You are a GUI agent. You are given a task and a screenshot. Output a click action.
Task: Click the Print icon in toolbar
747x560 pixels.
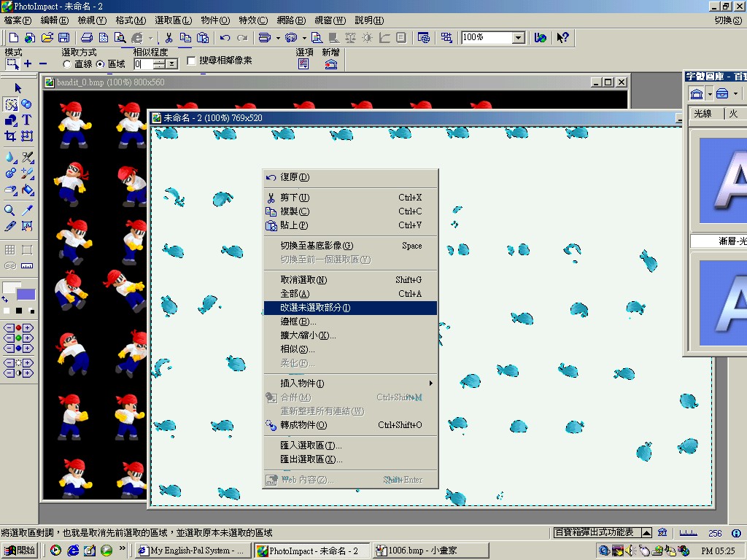[x=87, y=38]
